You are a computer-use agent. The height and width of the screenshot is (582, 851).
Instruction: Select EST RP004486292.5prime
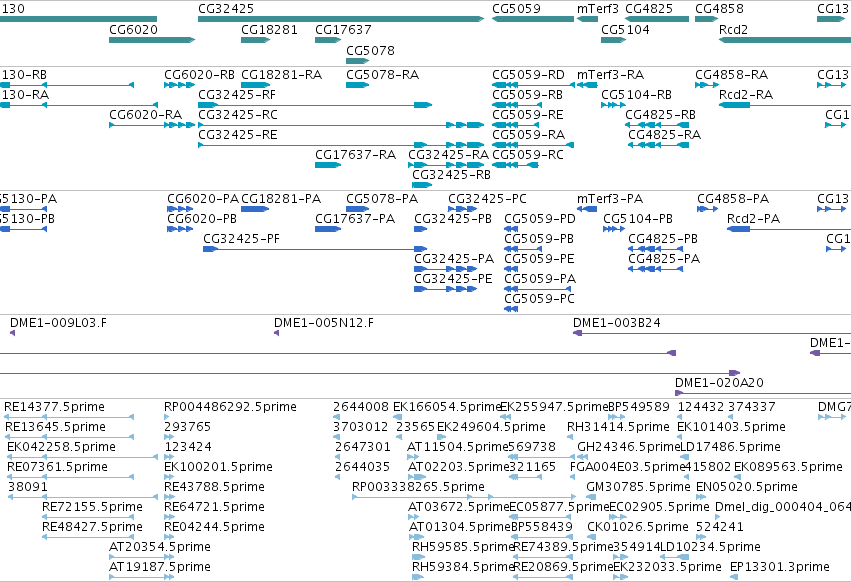pos(230,407)
